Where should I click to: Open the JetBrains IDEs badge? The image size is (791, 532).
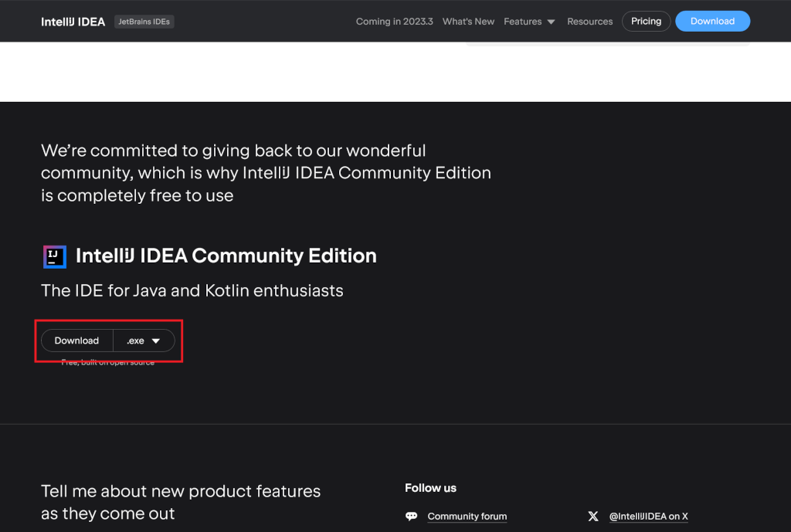pyautogui.click(x=144, y=22)
